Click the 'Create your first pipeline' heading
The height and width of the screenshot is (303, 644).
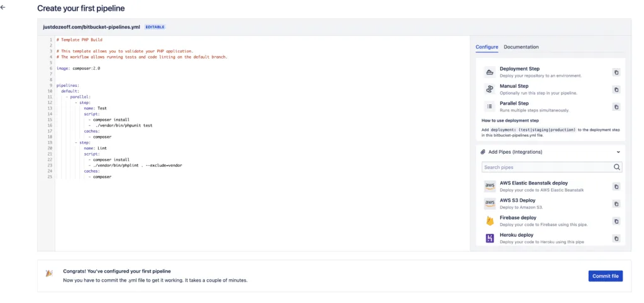tap(81, 8)
